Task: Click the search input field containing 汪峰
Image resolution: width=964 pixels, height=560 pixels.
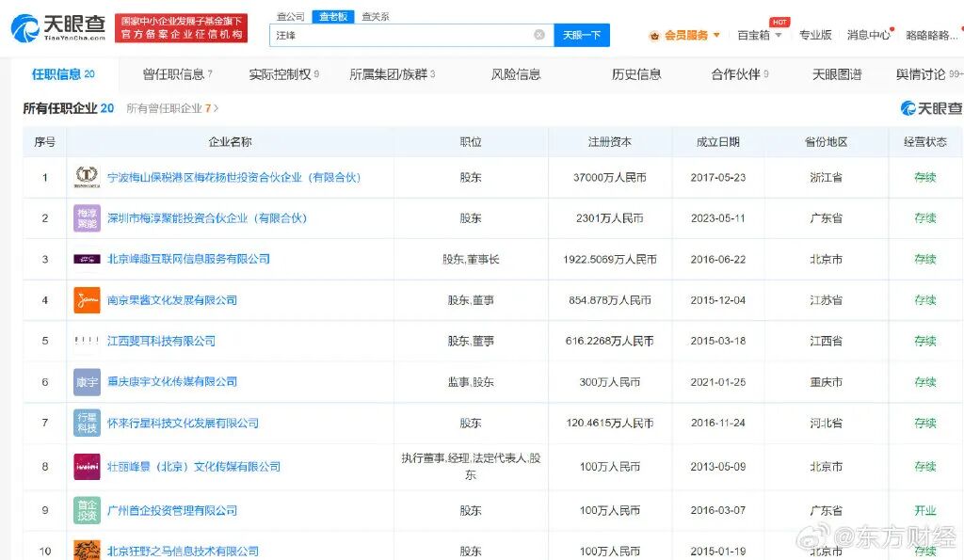Action: click(x=411, y=35)
